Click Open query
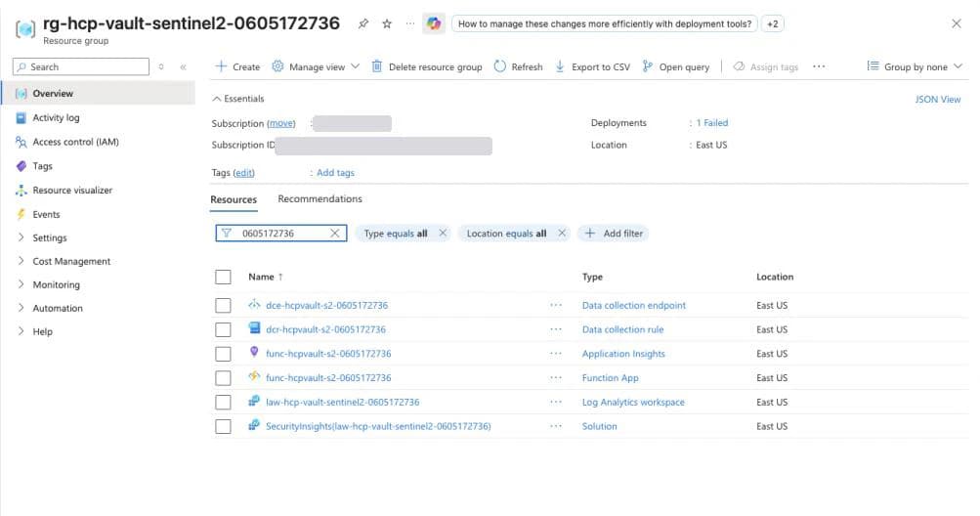Viewport: 980px width, 516px height. [x=676, y=66]
